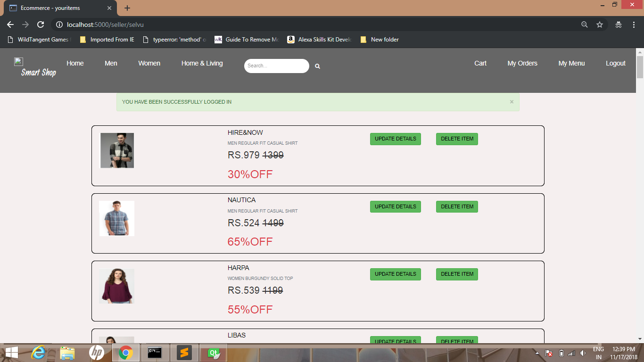Delete the HARPA item
This screenshot has height=362, width=644.
click(457, 274)
